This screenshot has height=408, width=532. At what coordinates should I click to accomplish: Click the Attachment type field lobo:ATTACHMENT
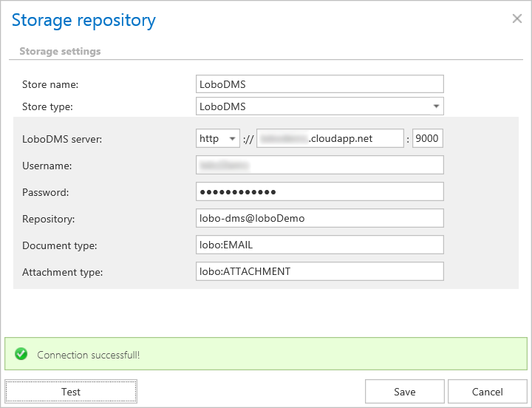pos(319,271)
